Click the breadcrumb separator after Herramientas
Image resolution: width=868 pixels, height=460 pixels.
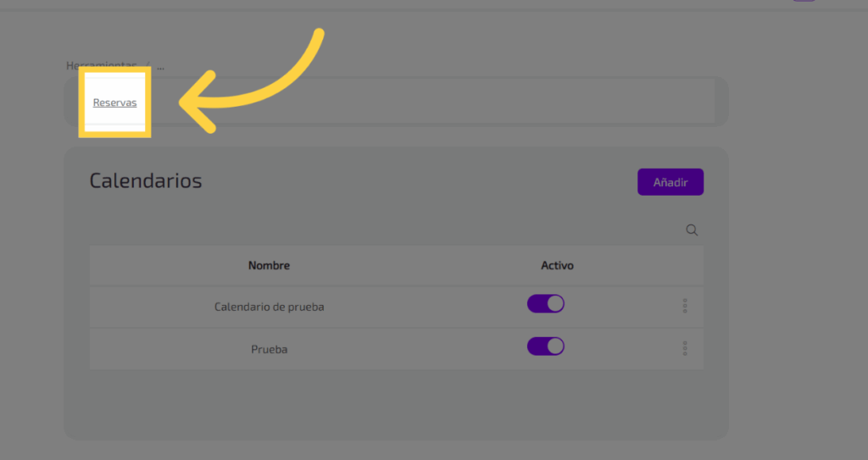(x=147, y=65)
